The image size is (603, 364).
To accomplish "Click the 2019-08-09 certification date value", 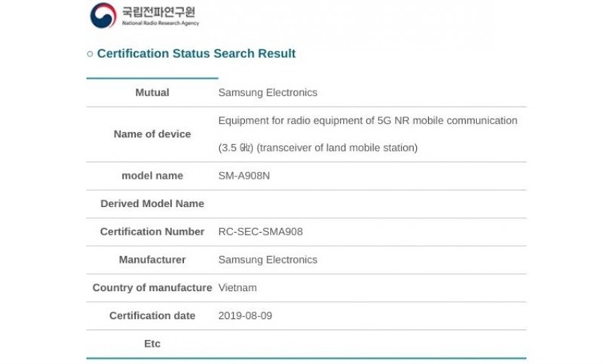I will coord(245,316).
